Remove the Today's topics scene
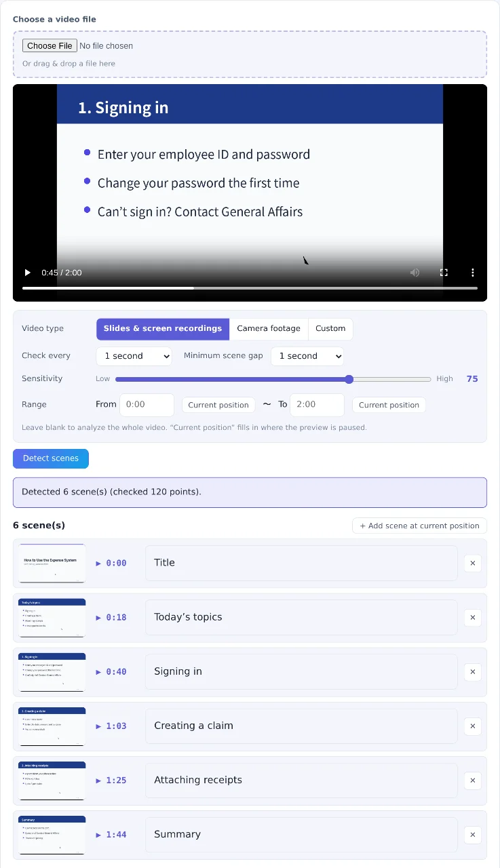The width and height of the screenshot is (500, 868). pyautogui.click(x=473, y=617)
